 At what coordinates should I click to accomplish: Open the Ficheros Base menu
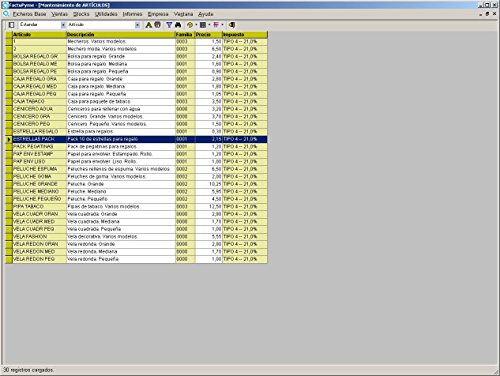29,14
